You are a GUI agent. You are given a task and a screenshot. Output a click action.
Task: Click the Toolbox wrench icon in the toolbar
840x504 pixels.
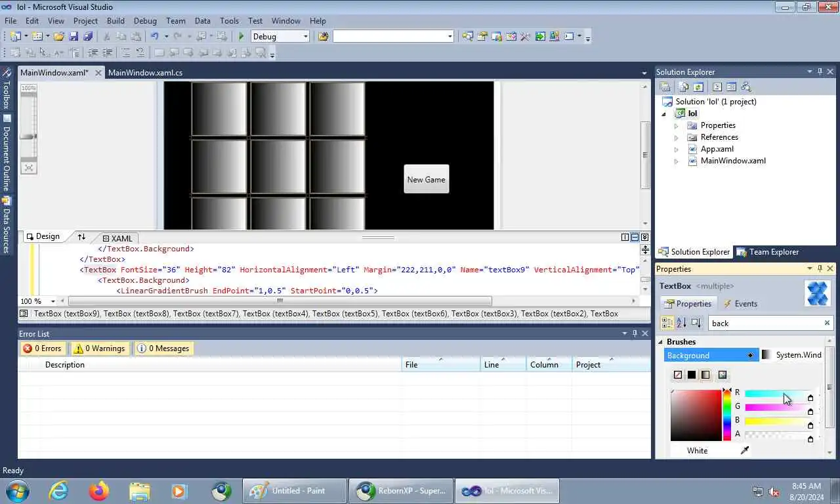pyautogui.click(x=525, y=37)
